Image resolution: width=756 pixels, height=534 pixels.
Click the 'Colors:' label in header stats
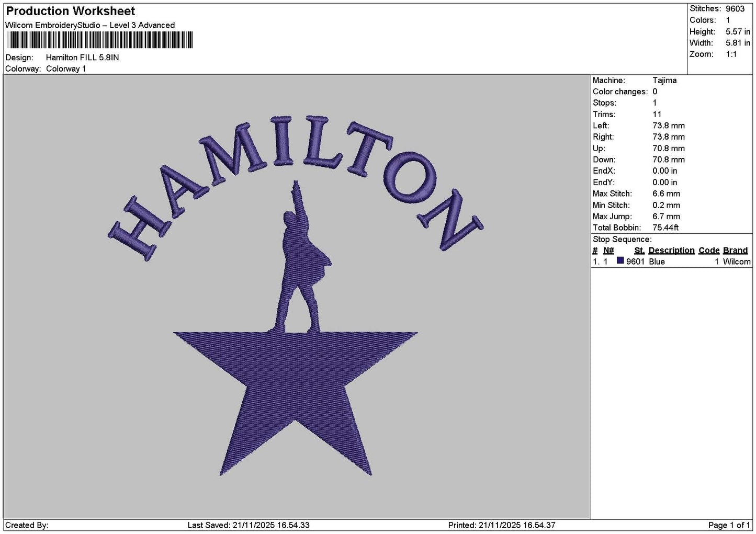(x=702, y=20)
